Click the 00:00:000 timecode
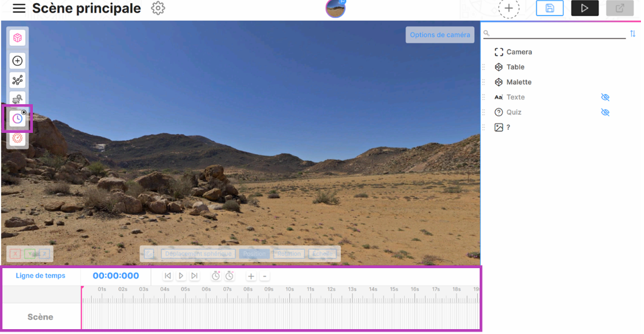The image size is (644, 334). (x=116, y=275)
